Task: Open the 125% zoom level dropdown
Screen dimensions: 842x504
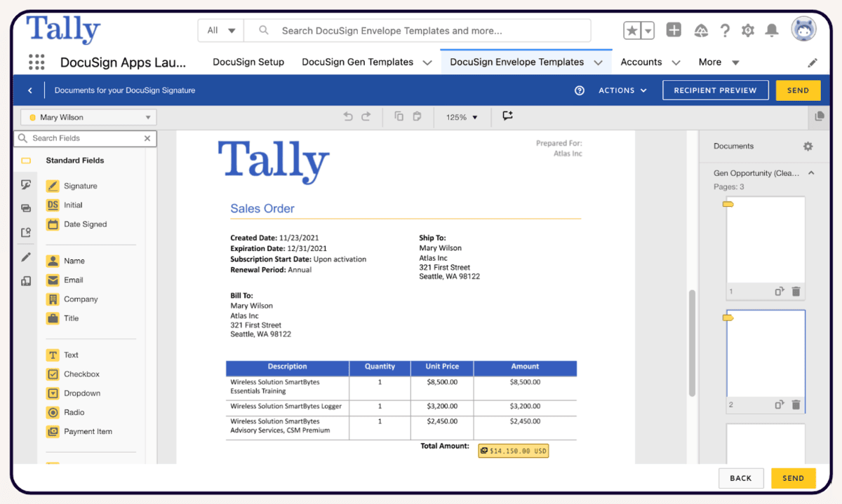Action: pyautogui.click(x=462, y=117)
